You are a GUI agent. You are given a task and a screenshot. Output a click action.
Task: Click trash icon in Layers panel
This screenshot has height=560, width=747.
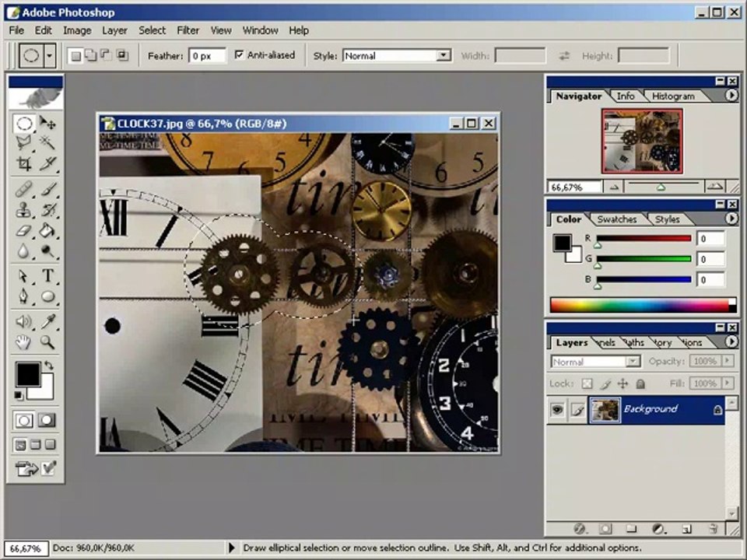[714, 529]
